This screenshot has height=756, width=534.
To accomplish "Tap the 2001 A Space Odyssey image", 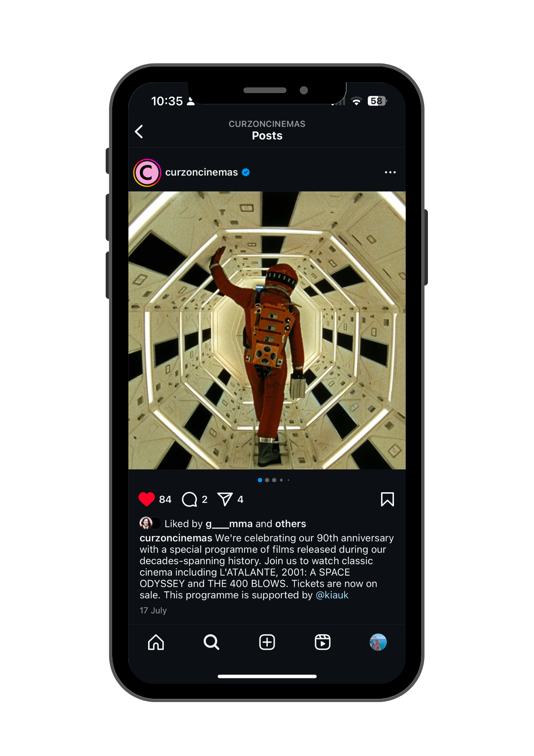I will [267, 330].
